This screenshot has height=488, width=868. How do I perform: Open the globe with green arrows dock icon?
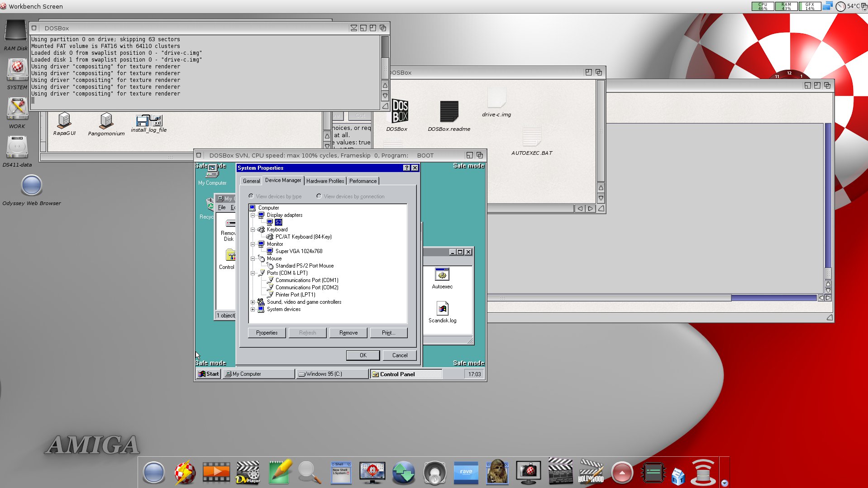pyautogui.click(x=403, y=472)
